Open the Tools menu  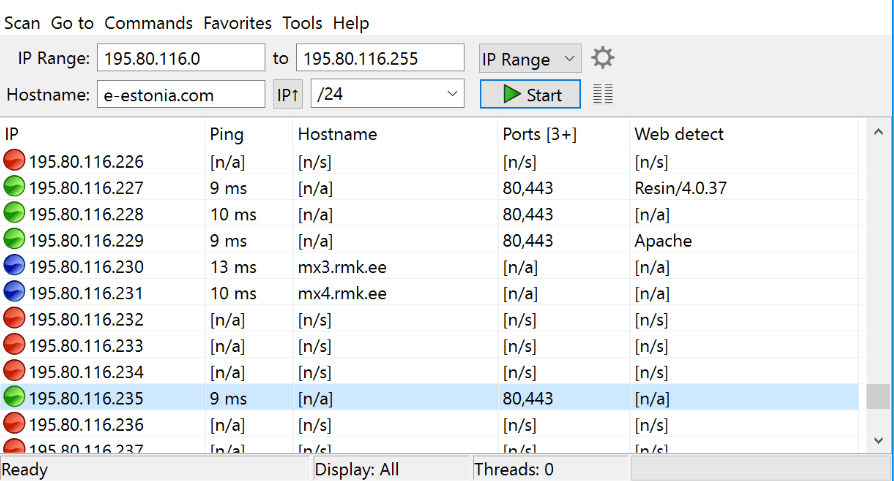pyautogui.click(x=302, y=22)
